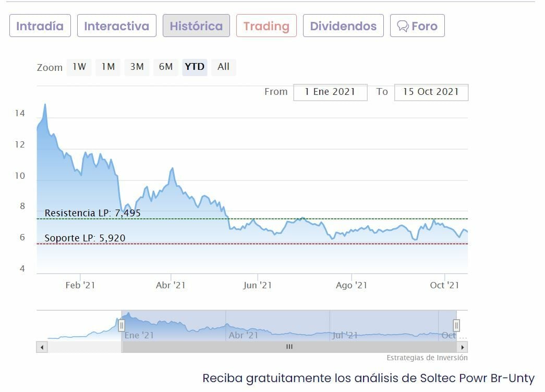The height and width of the screenshot is (392, 545).
Task: Set zoom range to 3M
Action: point(137,67)
